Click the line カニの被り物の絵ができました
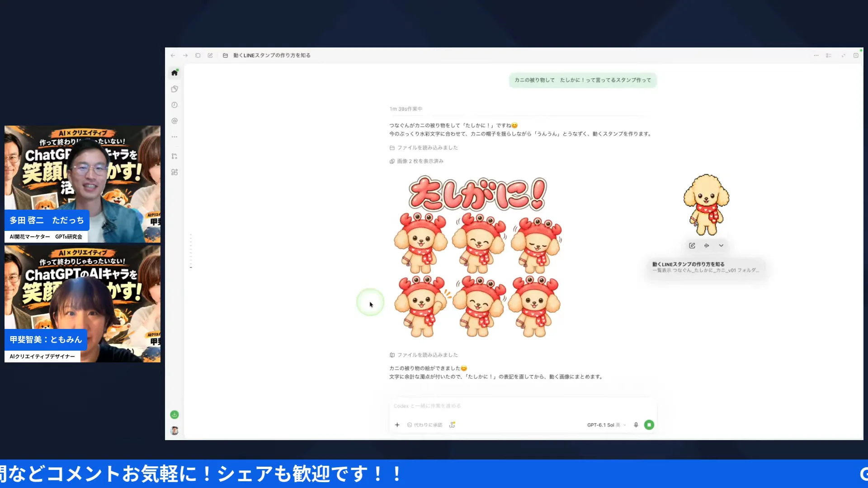 click(428, 368)
